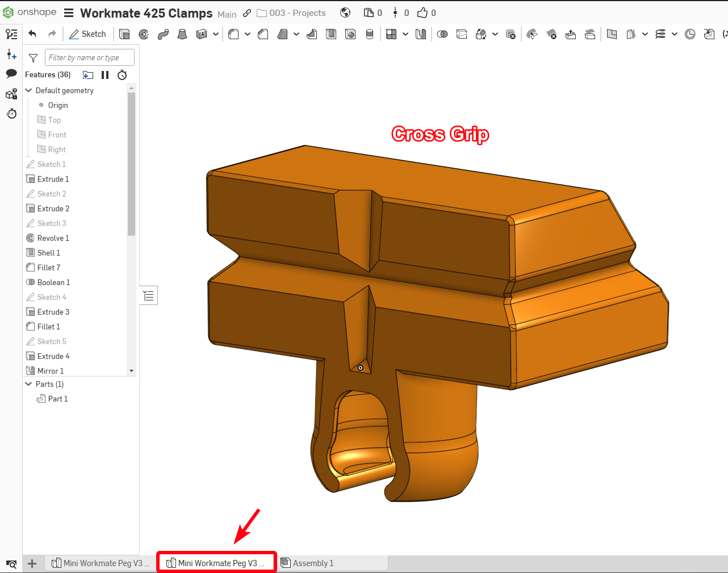Select the Plane tool in the toolbar
The width and height of the screenshot is (728, 573).
point(612,34)
